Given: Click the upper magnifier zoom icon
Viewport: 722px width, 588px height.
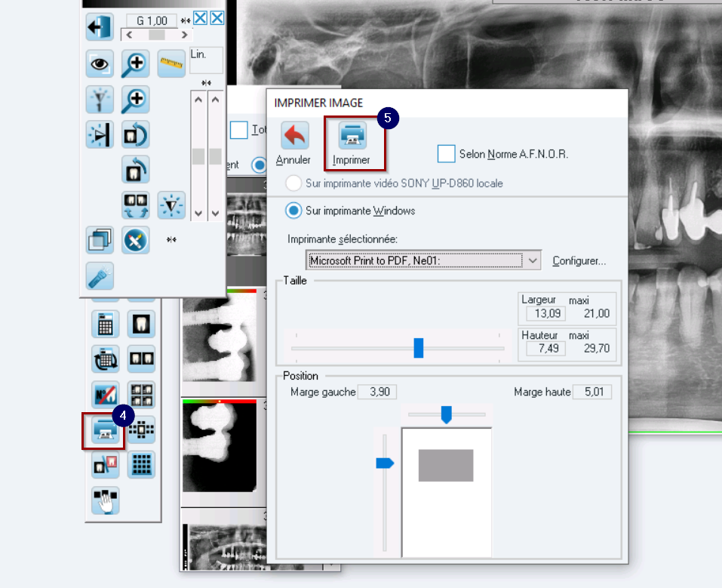Looking at the screenshot, I should pos(135,63).
